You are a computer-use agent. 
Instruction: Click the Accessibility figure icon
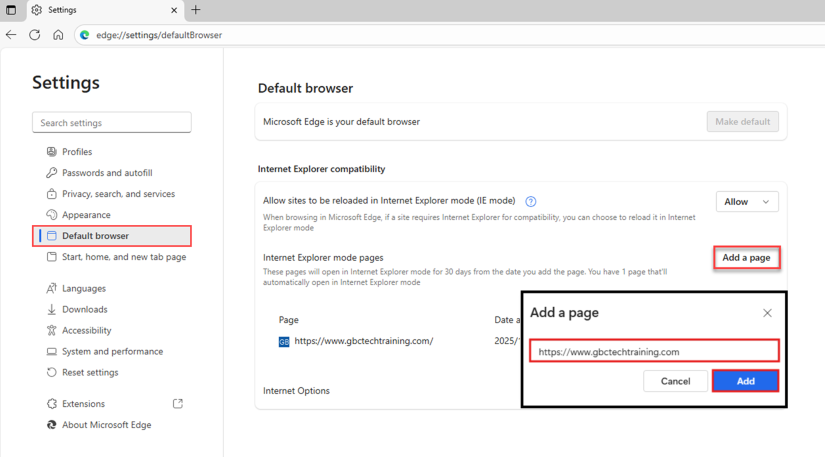click(52, 330)
